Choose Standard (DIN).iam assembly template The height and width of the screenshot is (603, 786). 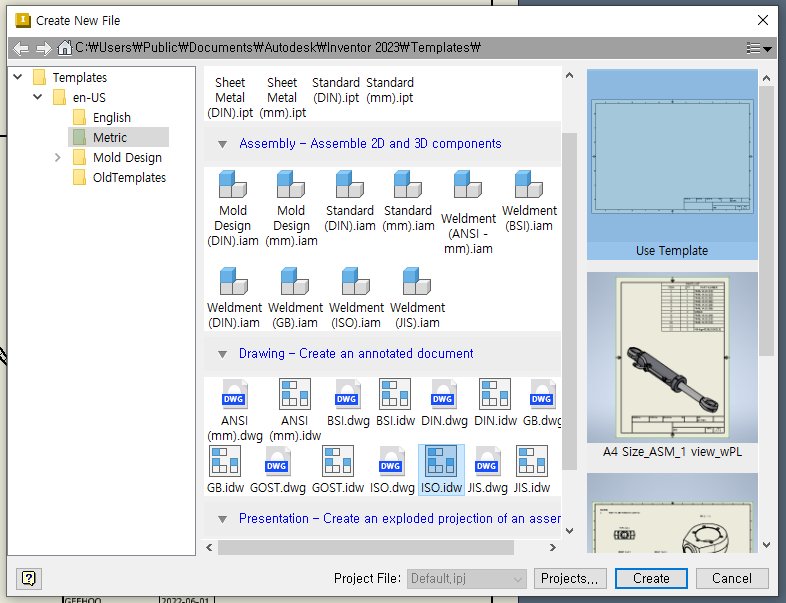point(349,202)
